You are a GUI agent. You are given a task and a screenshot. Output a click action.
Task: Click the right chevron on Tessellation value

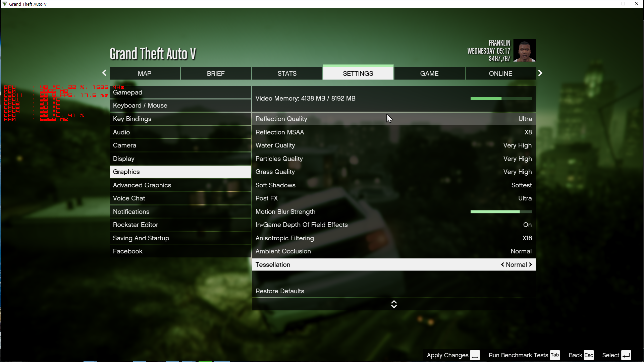pyautogui.click(x=530, y=264)
